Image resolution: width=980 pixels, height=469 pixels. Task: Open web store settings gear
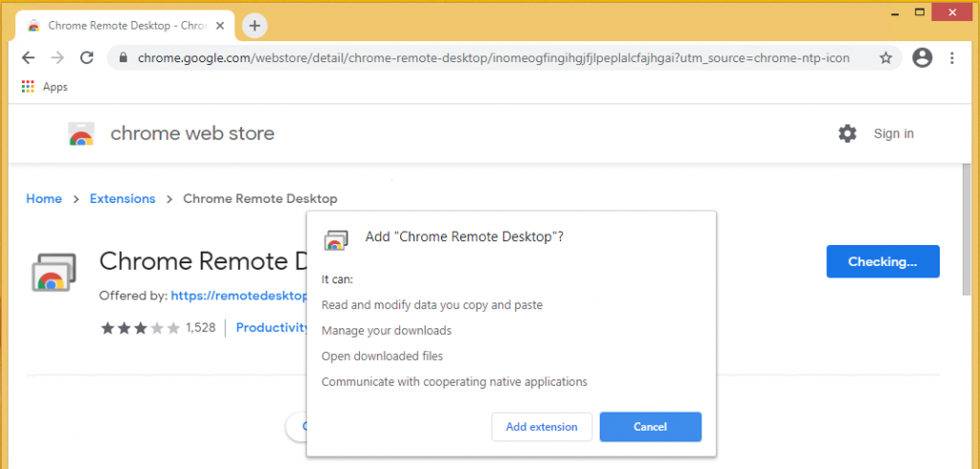[847, 134]
